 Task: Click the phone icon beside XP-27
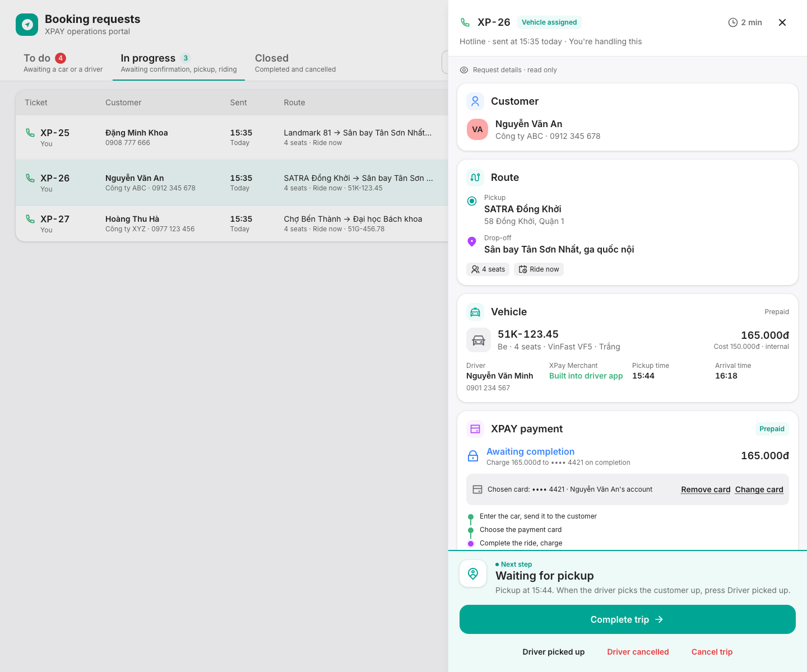pos(30,219)
